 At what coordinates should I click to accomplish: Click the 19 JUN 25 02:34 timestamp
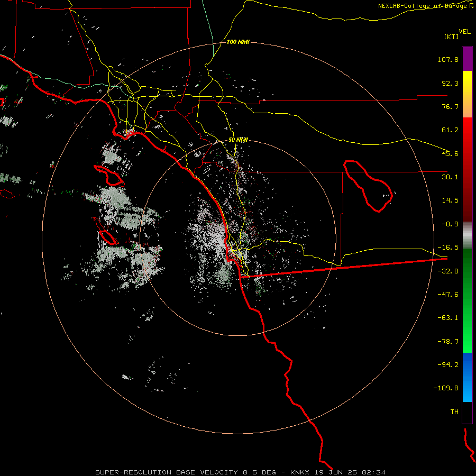tap(349, 472)
